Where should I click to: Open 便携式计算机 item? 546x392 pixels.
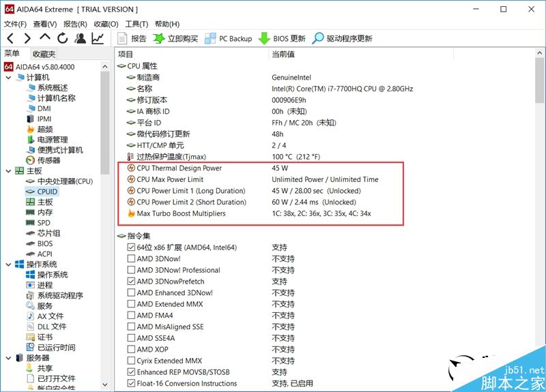coord(55,150)
